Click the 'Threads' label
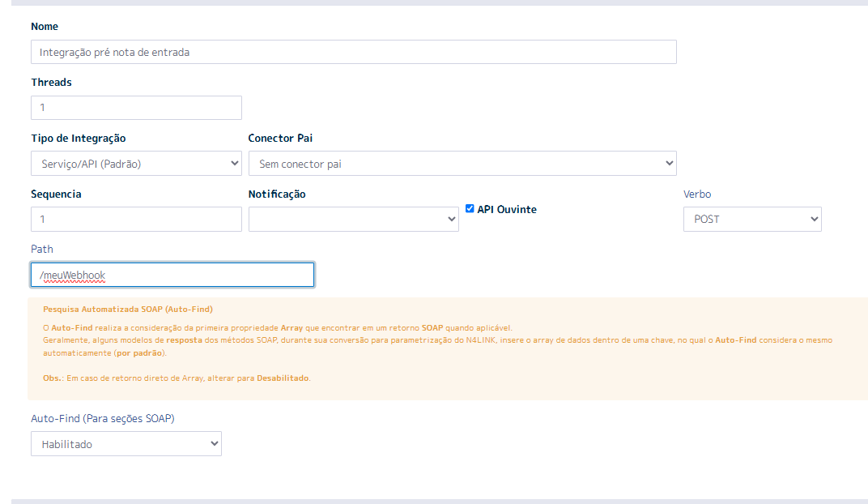Image resolution: width=868 pixels, height=504 pixels. click(x=52, y=83)
